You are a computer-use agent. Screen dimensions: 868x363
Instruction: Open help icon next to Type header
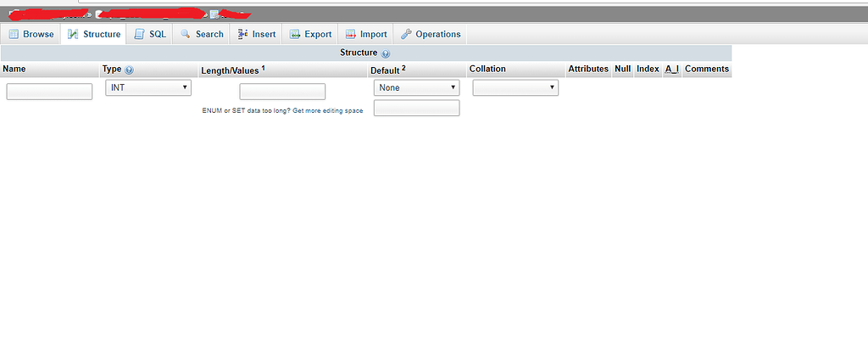pos(130,70)
